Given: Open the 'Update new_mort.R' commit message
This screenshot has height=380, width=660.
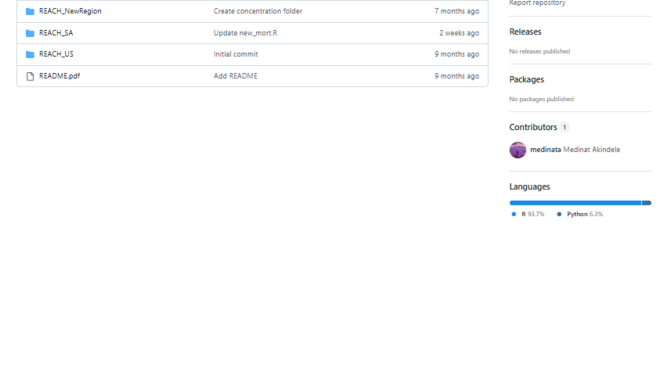Looking at the screenshot, I should (245, 33).
